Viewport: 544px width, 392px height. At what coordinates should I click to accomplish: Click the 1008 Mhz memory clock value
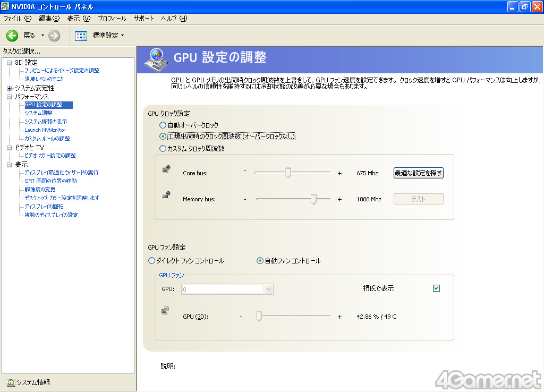coord(369,199)
